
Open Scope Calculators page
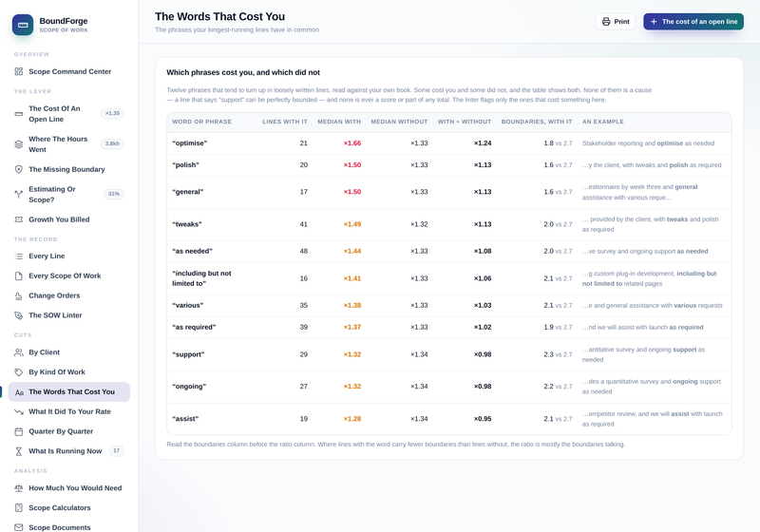click(x=68, y=507)
